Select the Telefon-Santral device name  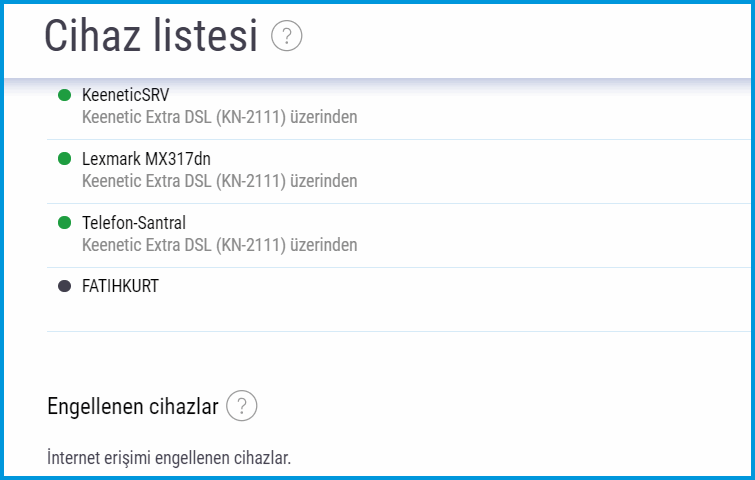[134, 222]
